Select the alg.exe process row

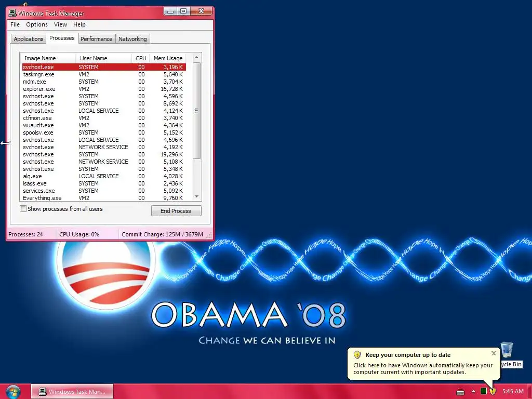click(x=104, y=176)
